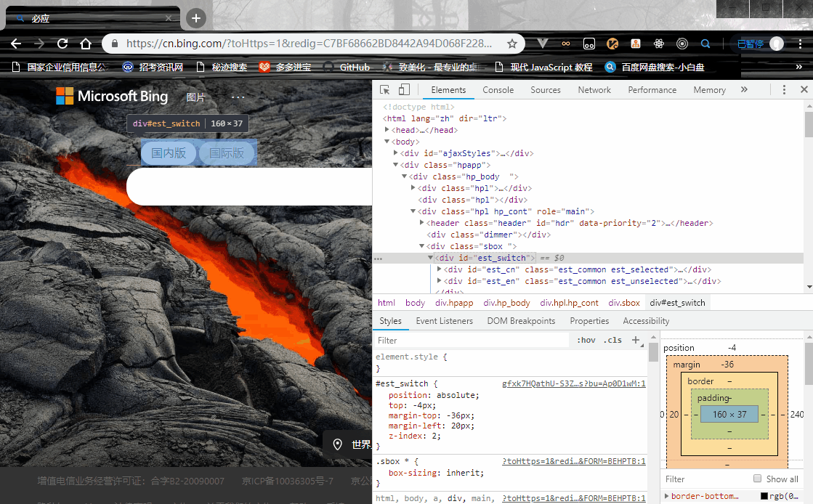This screenshot has height=504, width=813.
Task: Click the location pin icon on the image caption
Action: coord(338,444)
